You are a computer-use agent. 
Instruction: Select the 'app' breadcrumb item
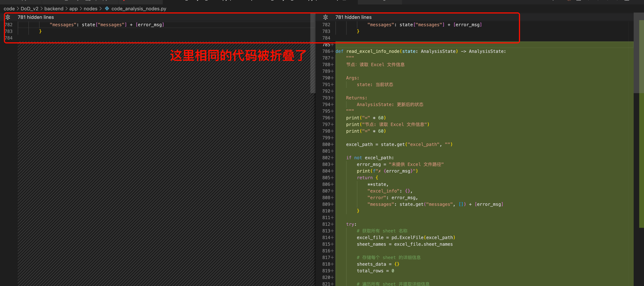(73, 8)
